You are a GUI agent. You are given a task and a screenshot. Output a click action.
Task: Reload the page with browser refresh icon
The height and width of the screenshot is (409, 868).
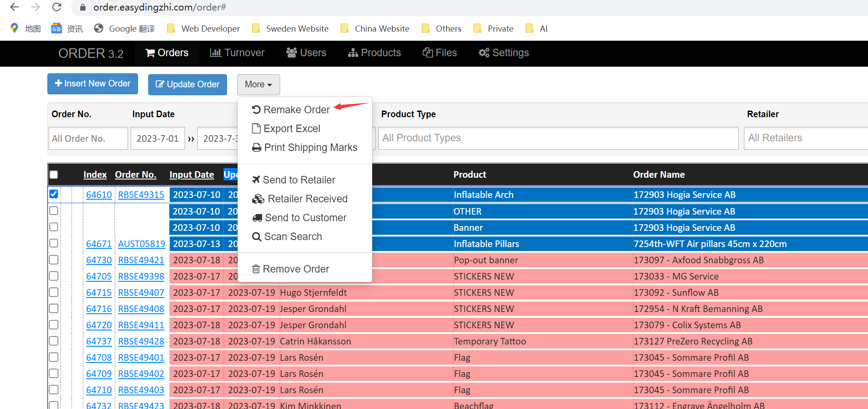pos(57,7)
